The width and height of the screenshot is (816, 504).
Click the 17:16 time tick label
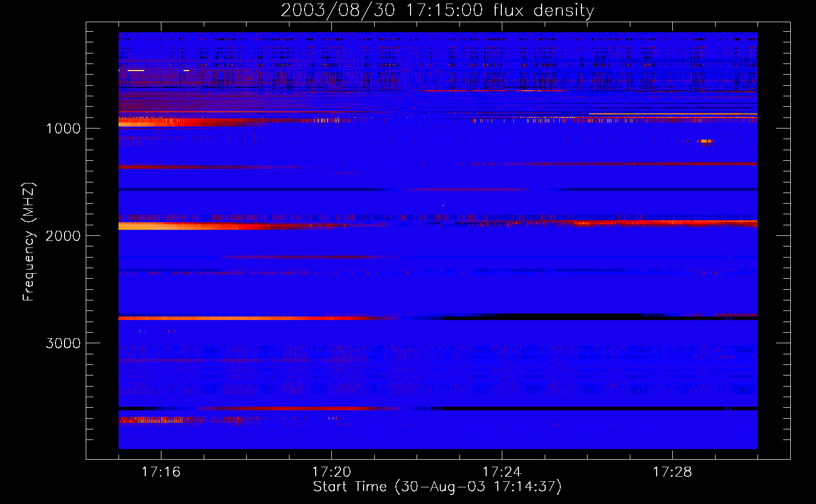[x=161, y=472]
